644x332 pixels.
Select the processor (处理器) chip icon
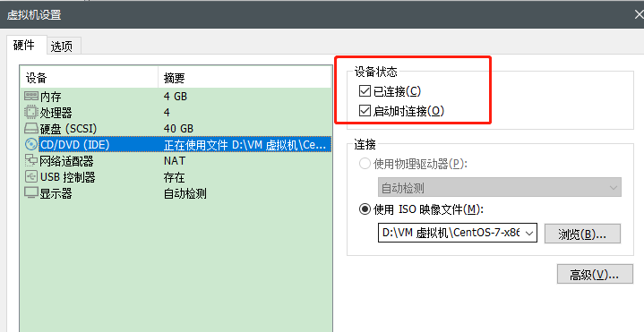pyautogui.click(x=31, y=112)
